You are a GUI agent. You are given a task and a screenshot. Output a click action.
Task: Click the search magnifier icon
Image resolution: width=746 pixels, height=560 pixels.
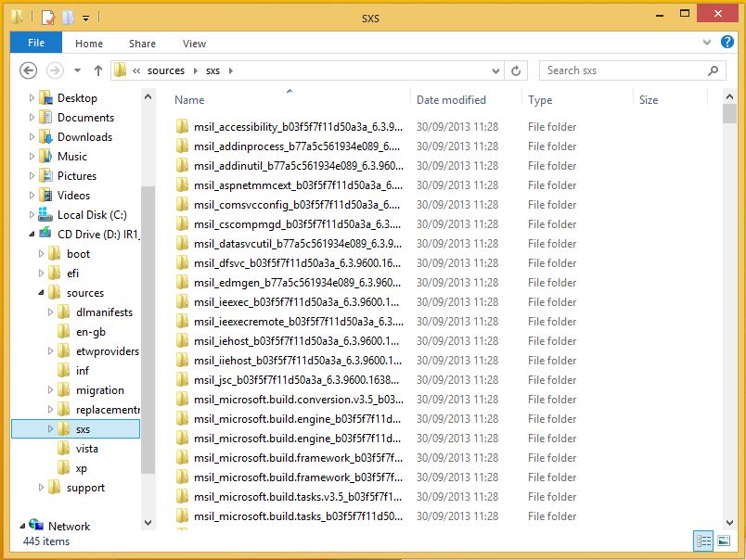click(x=713, y=70)
